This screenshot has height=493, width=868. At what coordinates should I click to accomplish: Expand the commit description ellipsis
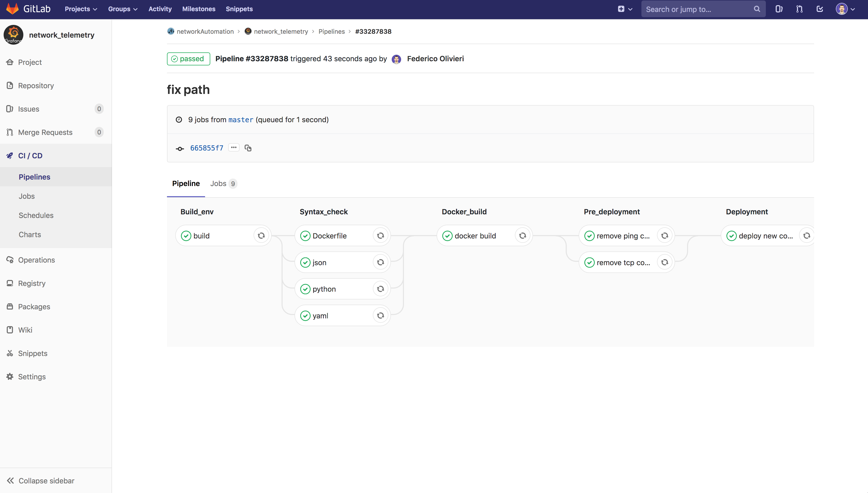(234, 148)
